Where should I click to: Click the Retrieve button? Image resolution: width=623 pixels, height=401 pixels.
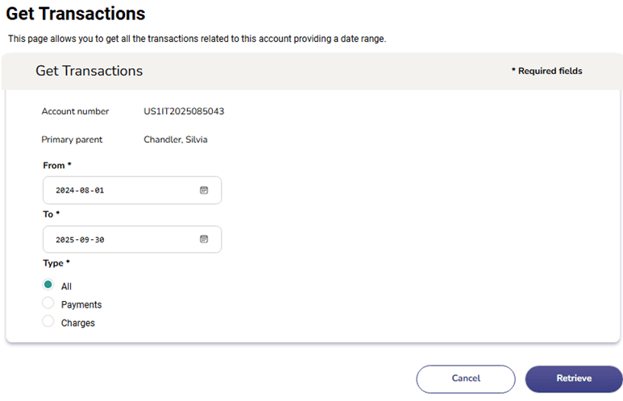[573, 379]
